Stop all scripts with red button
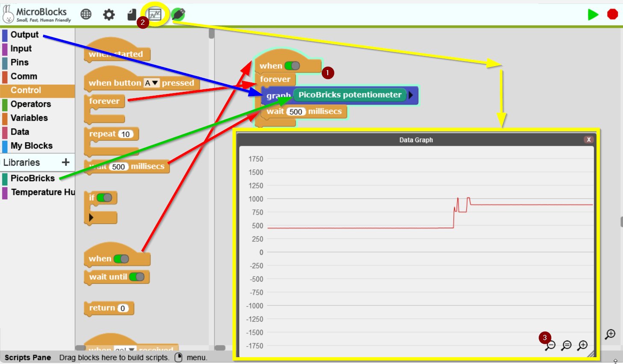 tap(612, 15)
